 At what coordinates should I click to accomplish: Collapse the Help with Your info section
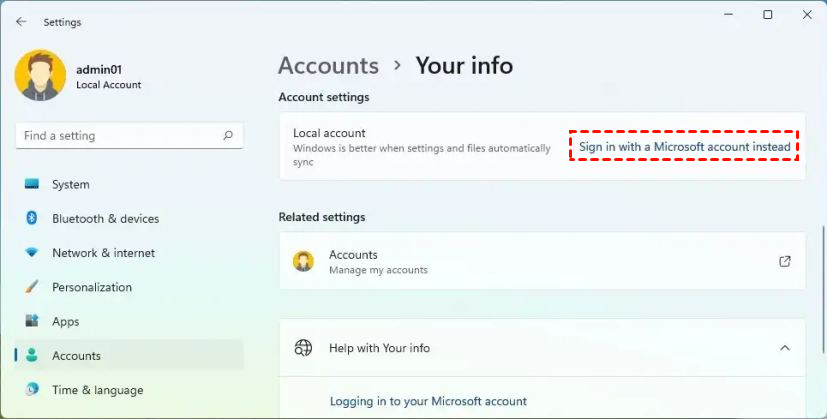tap(785, 348)
